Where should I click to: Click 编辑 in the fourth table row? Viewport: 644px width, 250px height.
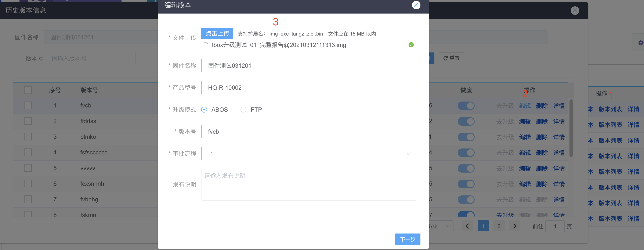pyautogui.click(x=525, y=153)
